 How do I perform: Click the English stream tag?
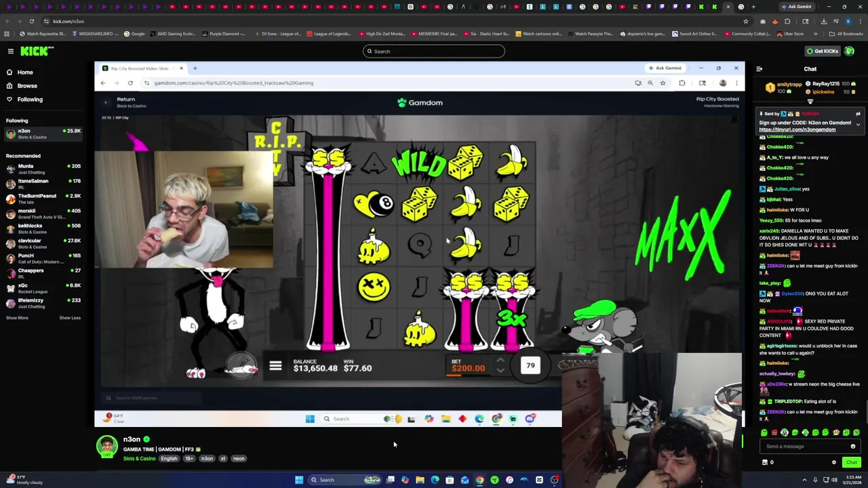coord(169,459)
